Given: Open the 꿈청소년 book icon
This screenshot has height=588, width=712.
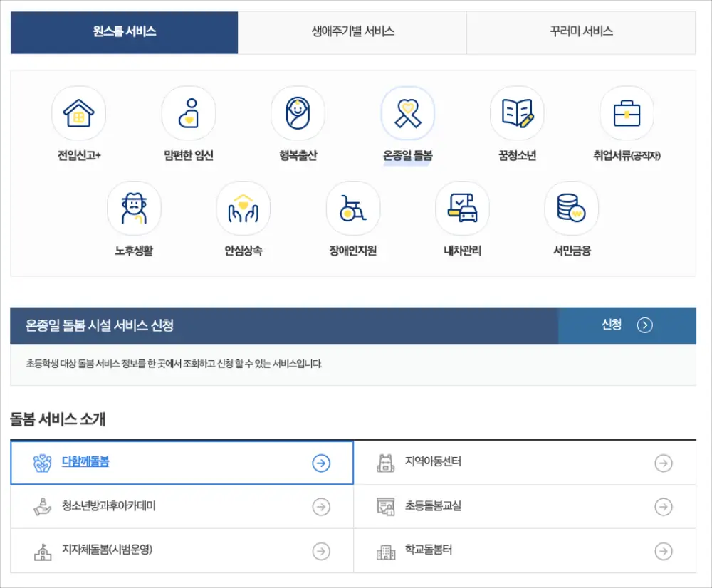Looking at the screenshot, I should pos(518,112).
